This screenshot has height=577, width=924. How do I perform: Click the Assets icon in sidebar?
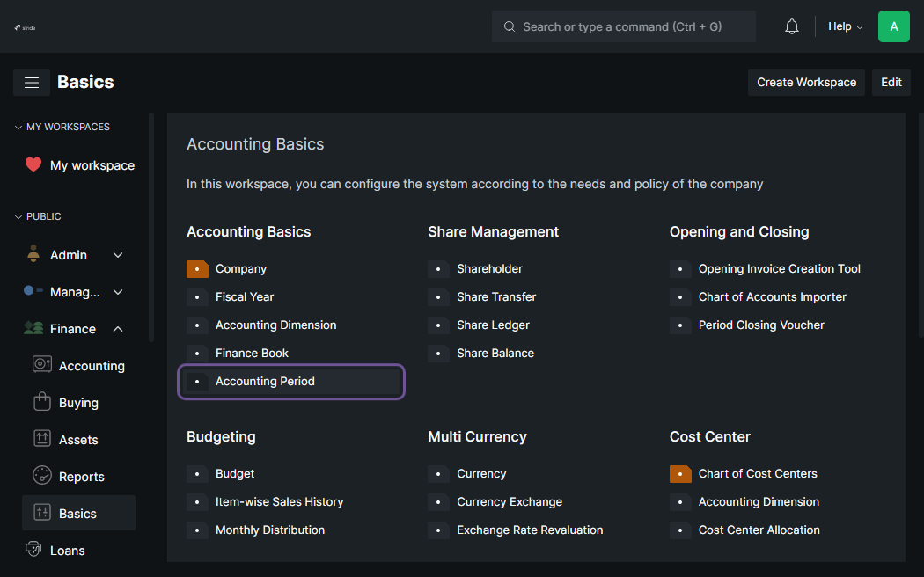42,439
